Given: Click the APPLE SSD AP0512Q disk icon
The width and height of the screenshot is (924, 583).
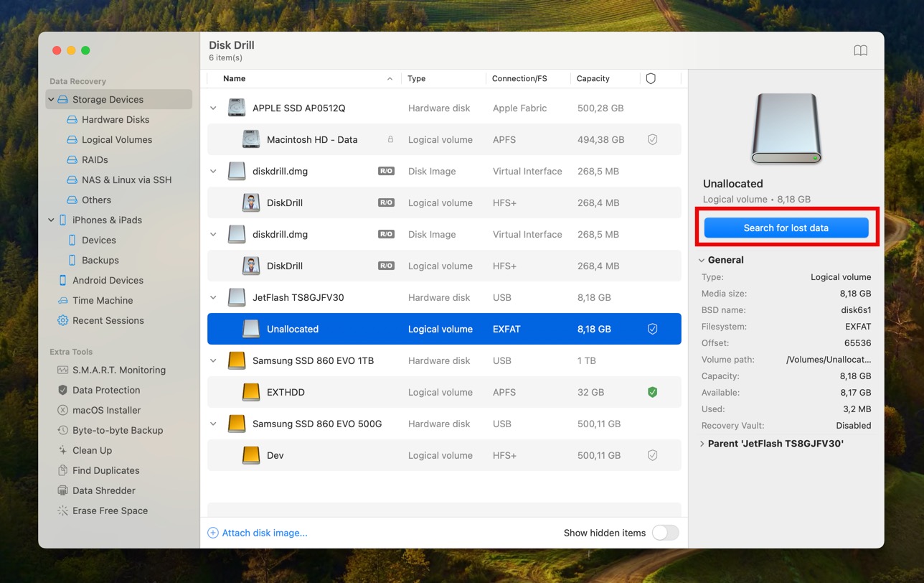Looking at the screenshot, I should pyautogui.click(x=237, y=108).
